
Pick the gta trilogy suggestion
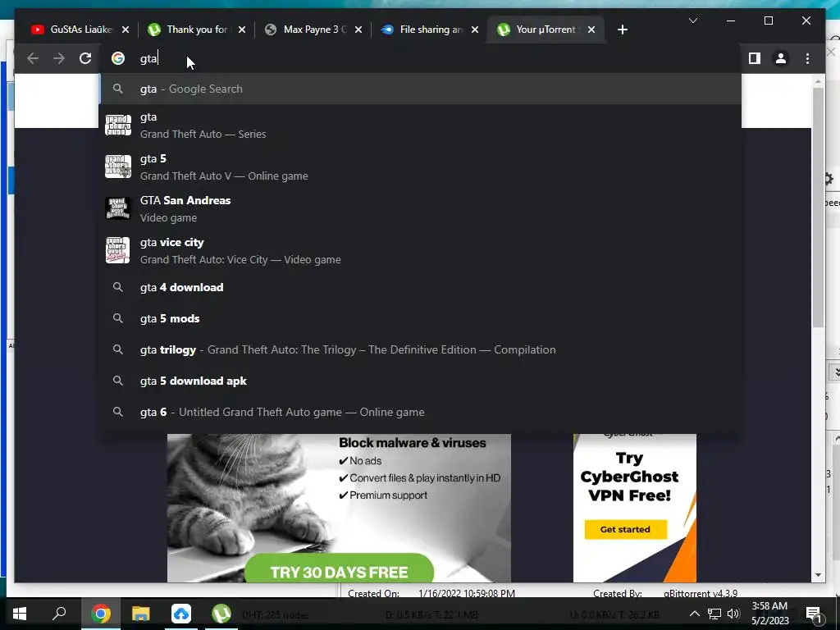tap(421, 349)
